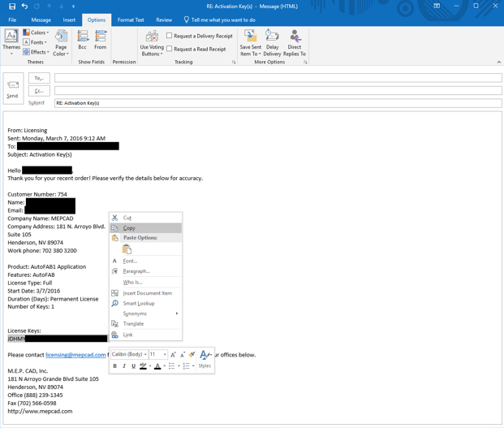Click the text highlight color pen
This screenshot has width=504, height=428.
tap(143, 366)
